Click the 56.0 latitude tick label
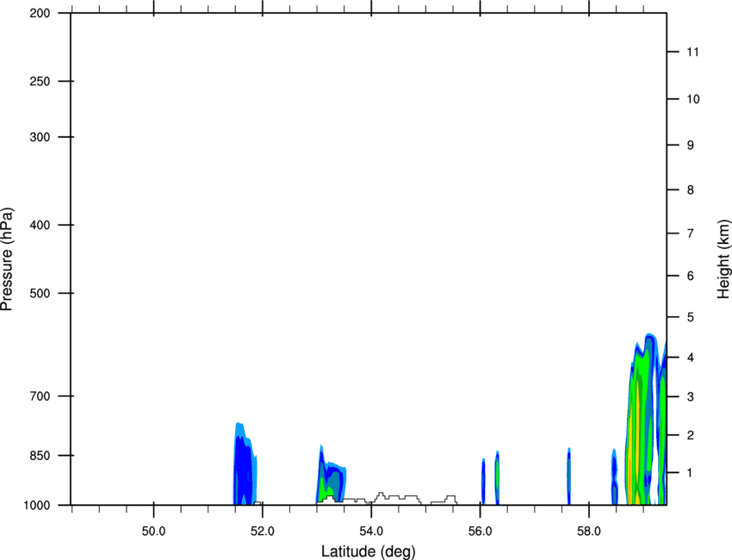The width and height of the screenshot is (732, 560). click(480, 532)
